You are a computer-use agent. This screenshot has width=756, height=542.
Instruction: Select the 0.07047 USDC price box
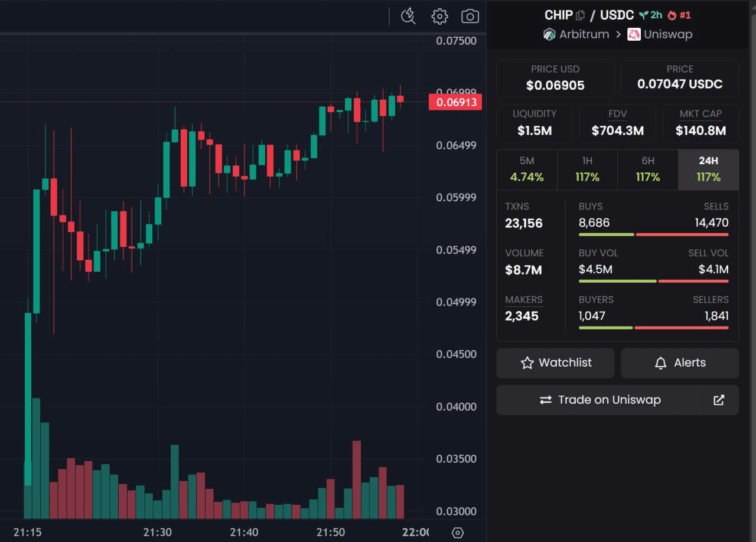(x=680, y=79)
